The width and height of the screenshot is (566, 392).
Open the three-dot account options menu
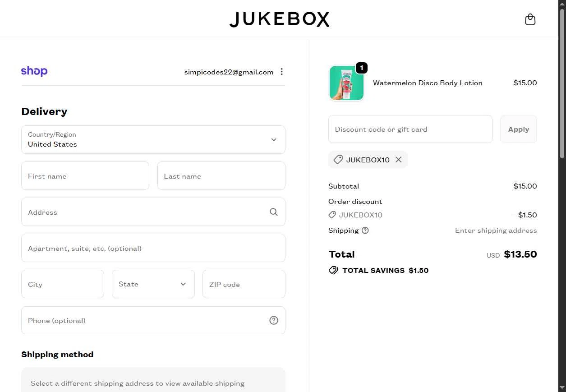click(281, 72)
